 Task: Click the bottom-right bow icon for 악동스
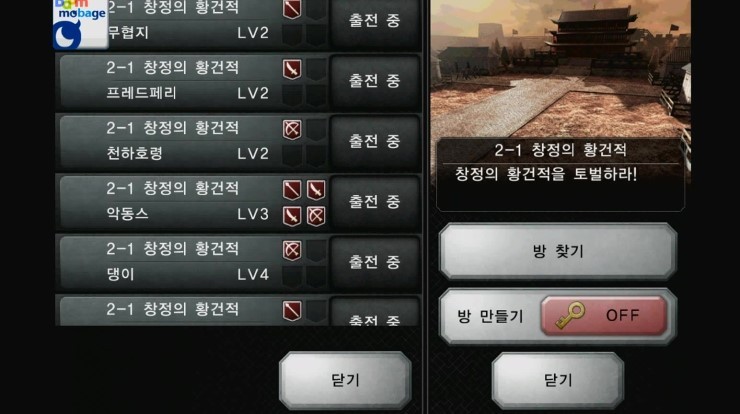[316, 216]
